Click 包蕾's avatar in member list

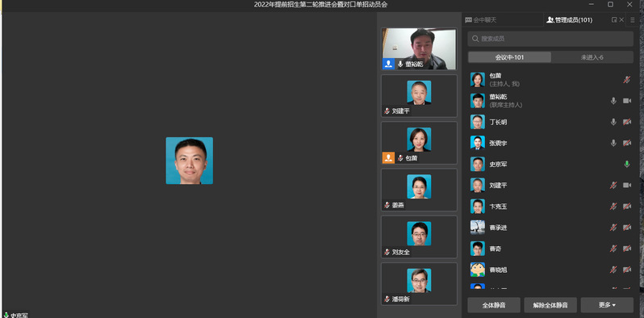[x=477, y=80]
